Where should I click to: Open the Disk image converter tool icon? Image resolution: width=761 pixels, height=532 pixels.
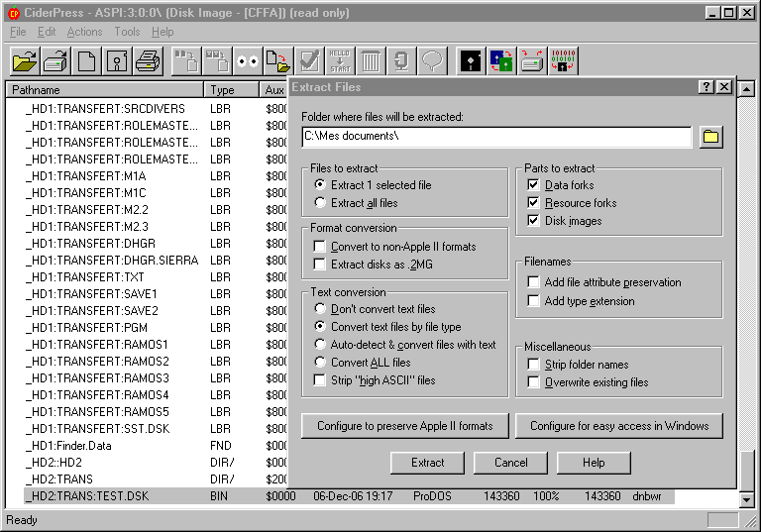[501, 61]
